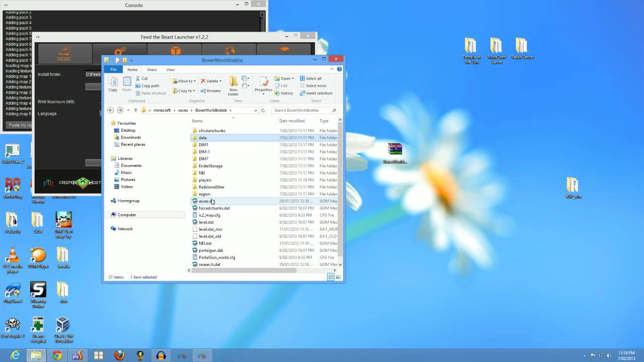Click in the Search BoxerWorldblabla field
This screenshot has height=362, width=644.
coord(305,110)
